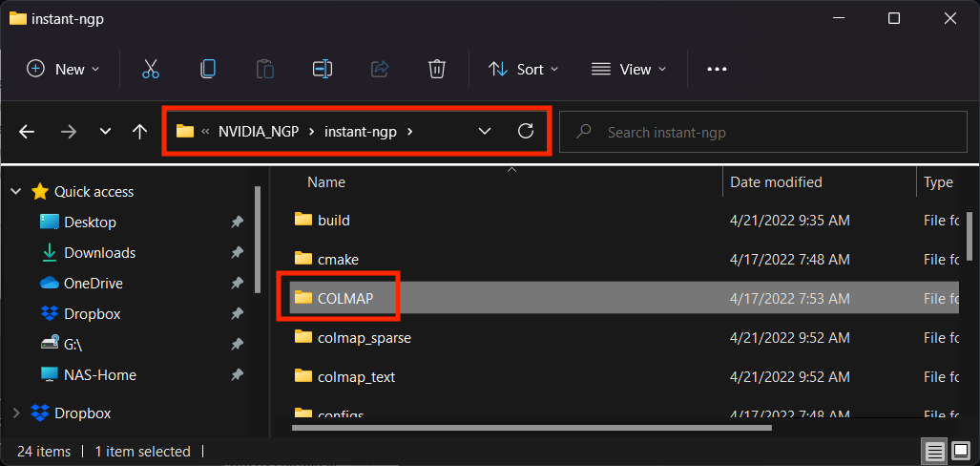The width and height of the screenshot is (980, 466).
Task: Click build's date 4/21/2022 9:35 AM
Action: coord(789,221)
